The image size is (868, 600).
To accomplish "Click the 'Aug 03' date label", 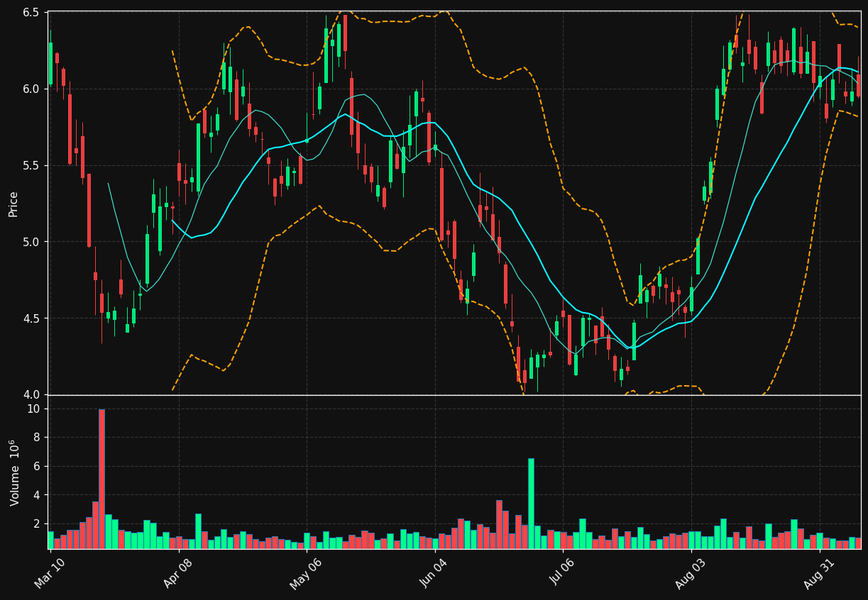I will (x=690, y=574).
